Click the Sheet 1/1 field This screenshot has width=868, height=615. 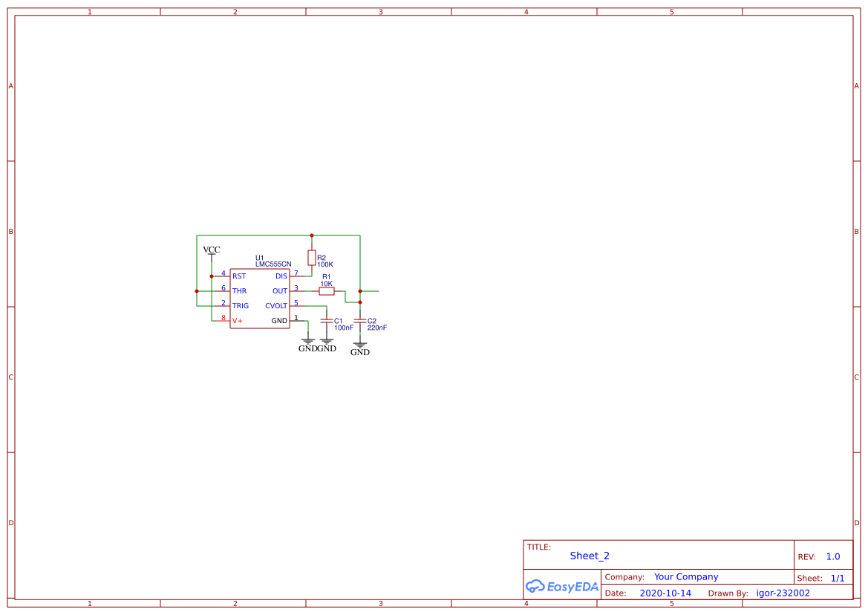838,577
